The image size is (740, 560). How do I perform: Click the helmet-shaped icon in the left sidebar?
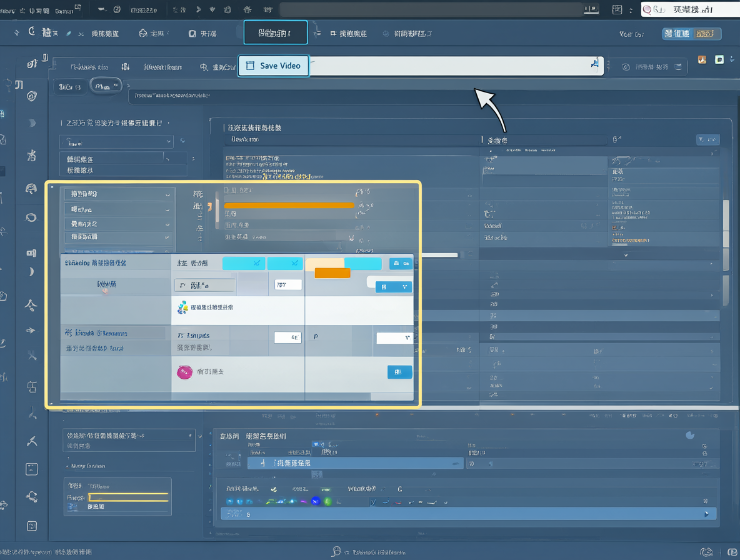(x=31, y=189)
